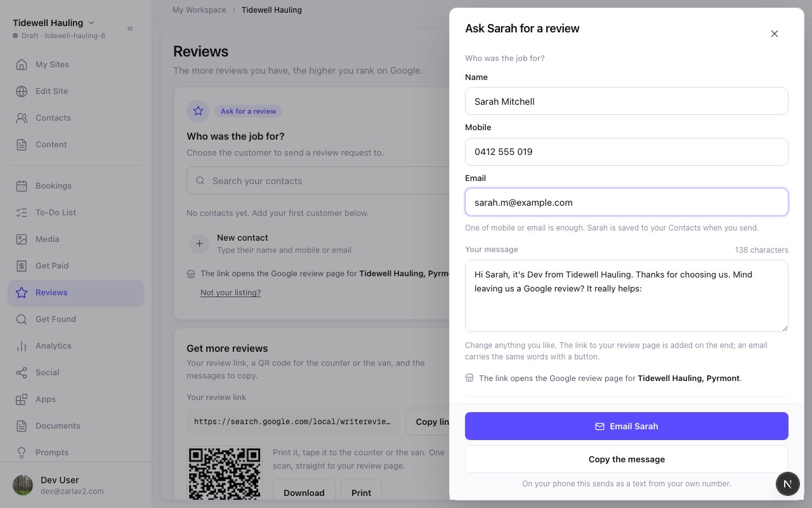Click the Analytics bar chart icon
The image size is (812, 508).
22,345
